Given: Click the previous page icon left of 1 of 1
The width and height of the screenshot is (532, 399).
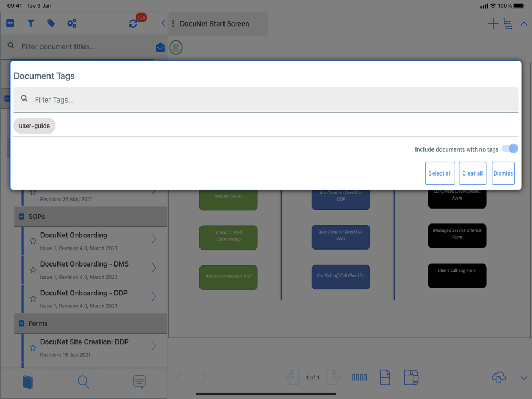Looking at the screenshot, I should coord(292,377).
